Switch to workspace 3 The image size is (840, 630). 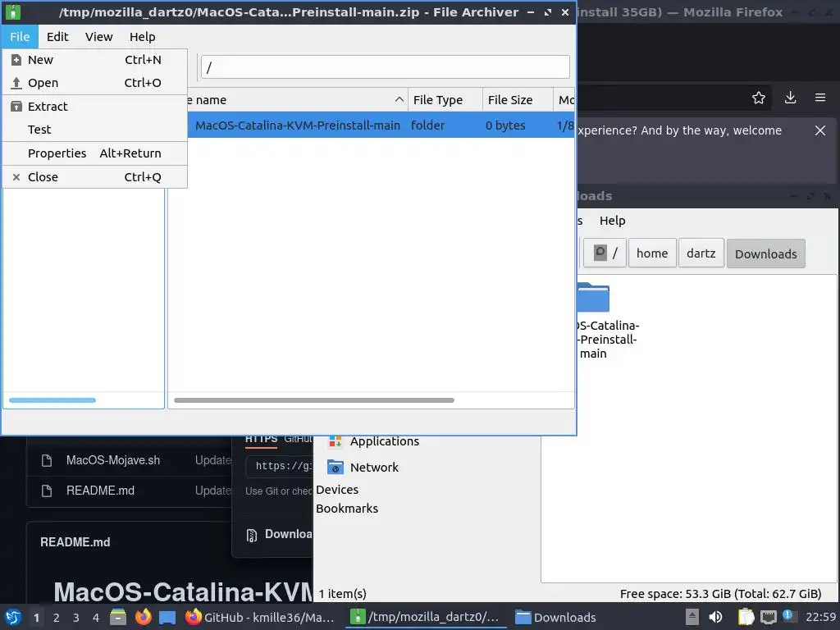(76, 618)
